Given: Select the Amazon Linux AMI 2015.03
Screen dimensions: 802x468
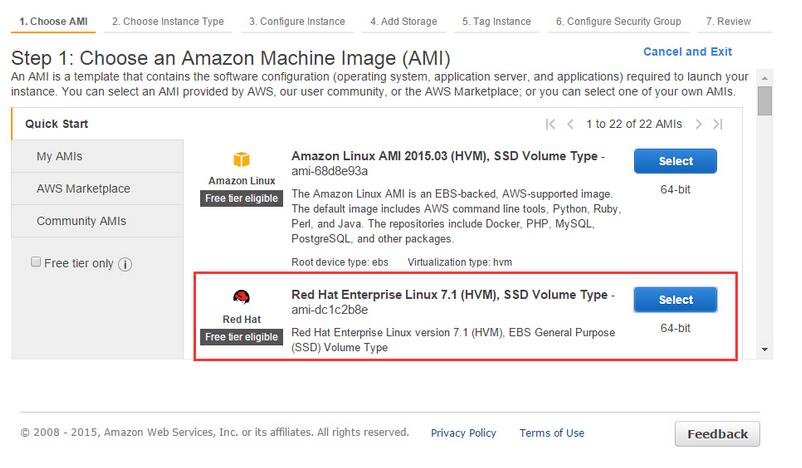Looking at the screenshot, I should [x=675, y=161].
